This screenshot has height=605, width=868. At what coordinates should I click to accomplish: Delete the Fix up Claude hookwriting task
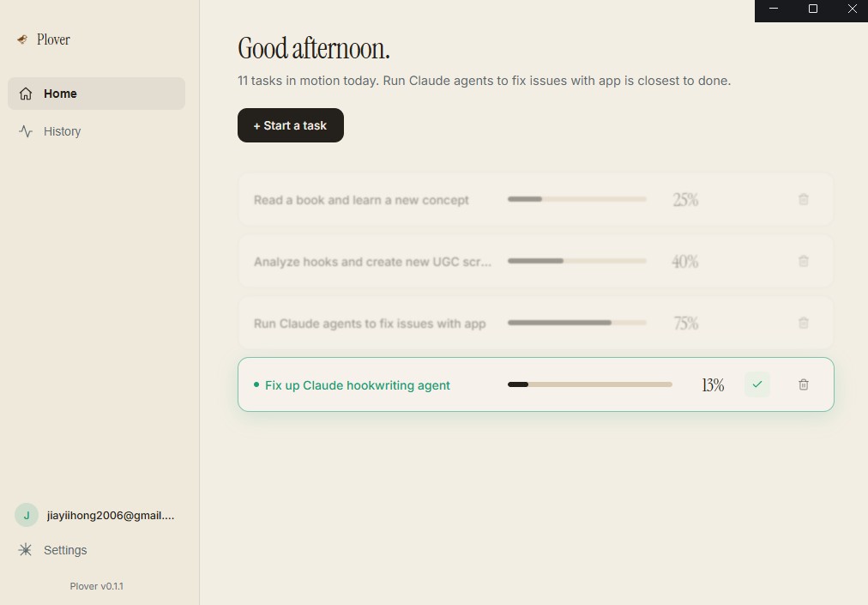pyautogui.click(x=803, y=384)
